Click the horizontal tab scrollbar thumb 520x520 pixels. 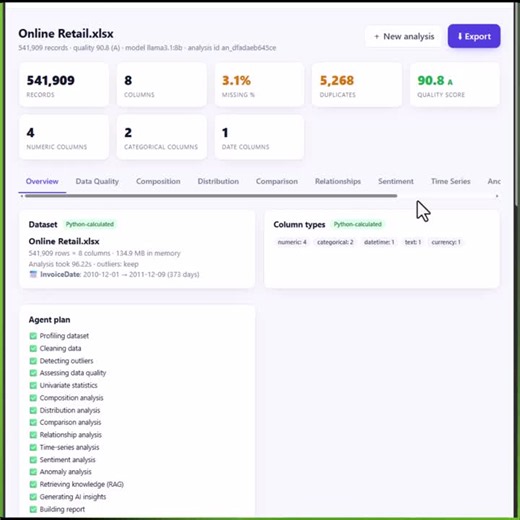point(211,196)
